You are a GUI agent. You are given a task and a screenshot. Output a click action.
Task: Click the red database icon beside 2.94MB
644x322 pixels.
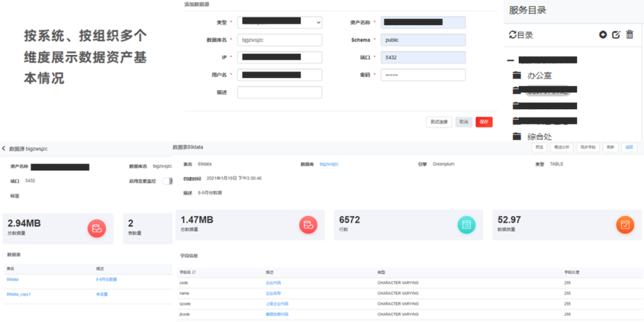[x=97, y=228]
